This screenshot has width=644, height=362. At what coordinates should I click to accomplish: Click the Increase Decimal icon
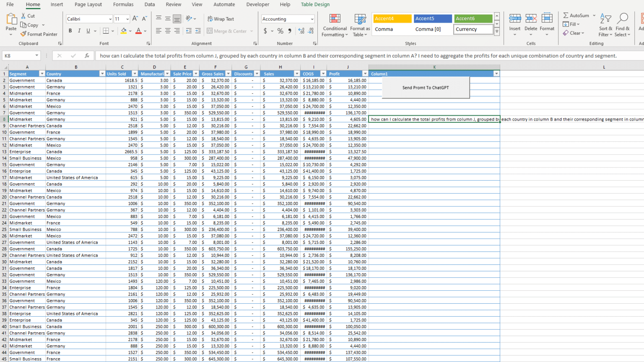301,31
